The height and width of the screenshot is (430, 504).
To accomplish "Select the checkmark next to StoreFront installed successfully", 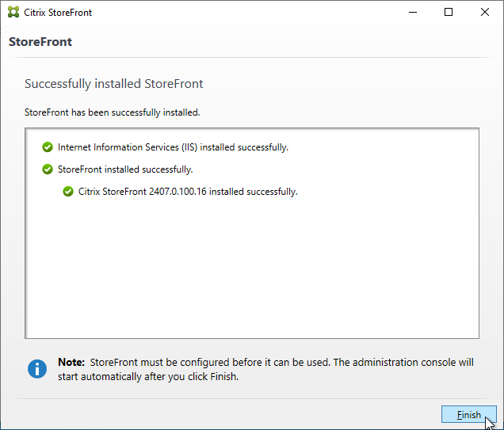I will tap(48, 169).
